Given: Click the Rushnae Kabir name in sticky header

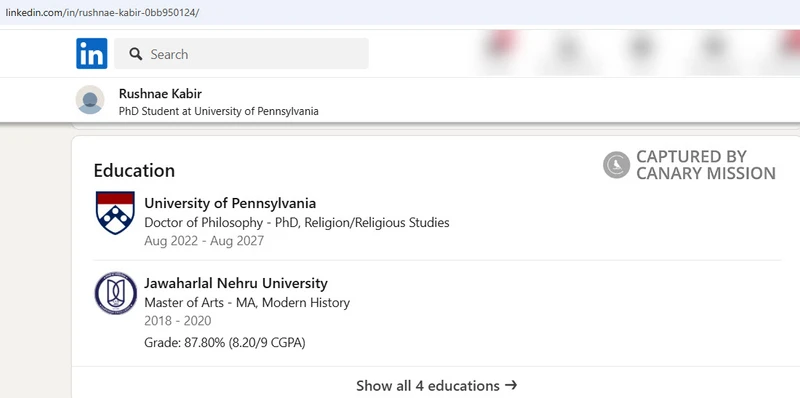Looking at the screenshot, I should (160, 93).
